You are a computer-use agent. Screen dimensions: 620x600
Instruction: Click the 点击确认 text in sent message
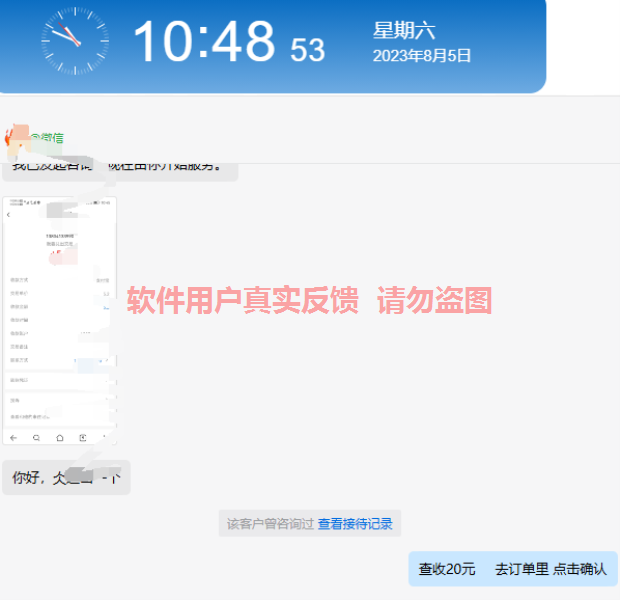[x=579, y=569]
